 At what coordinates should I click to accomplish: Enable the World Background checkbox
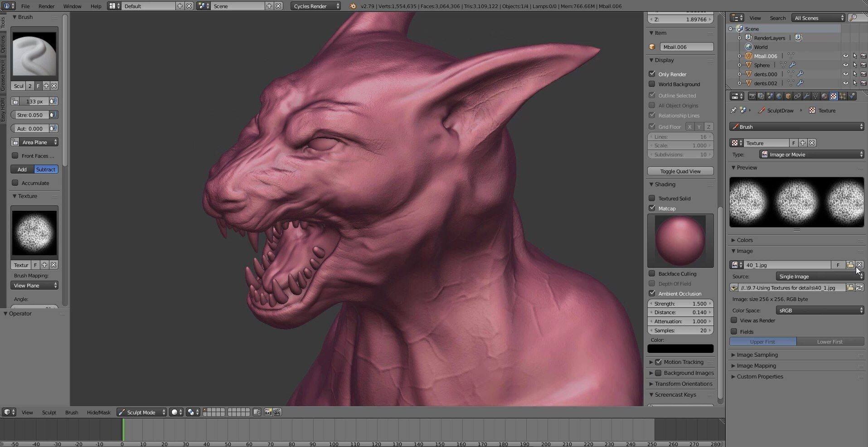click(652, 84)
